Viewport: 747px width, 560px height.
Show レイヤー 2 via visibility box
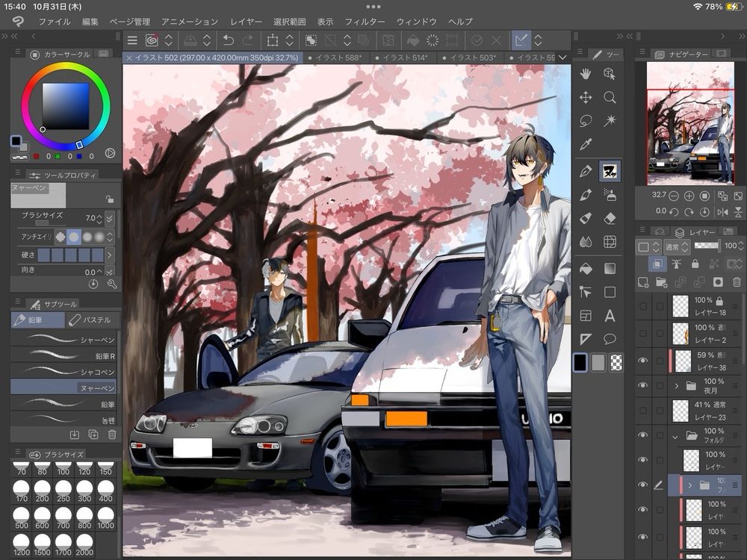(x=642, y=333)
